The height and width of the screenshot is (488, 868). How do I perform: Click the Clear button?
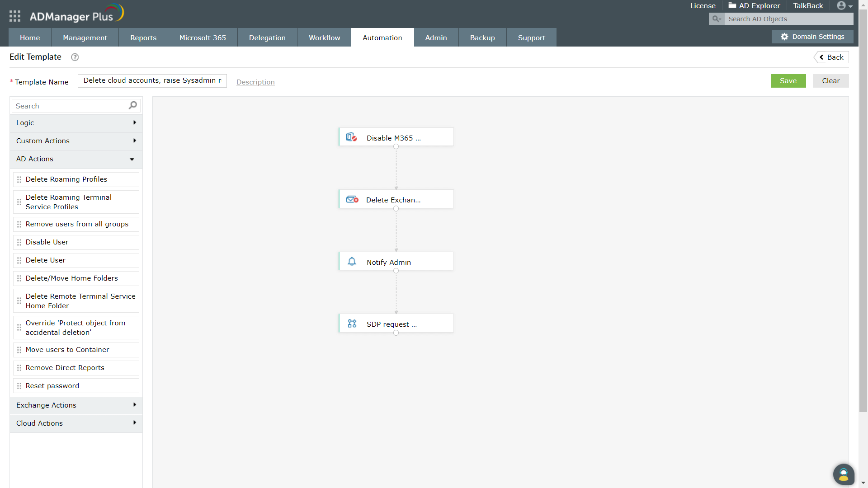click(x=830, y=81)
